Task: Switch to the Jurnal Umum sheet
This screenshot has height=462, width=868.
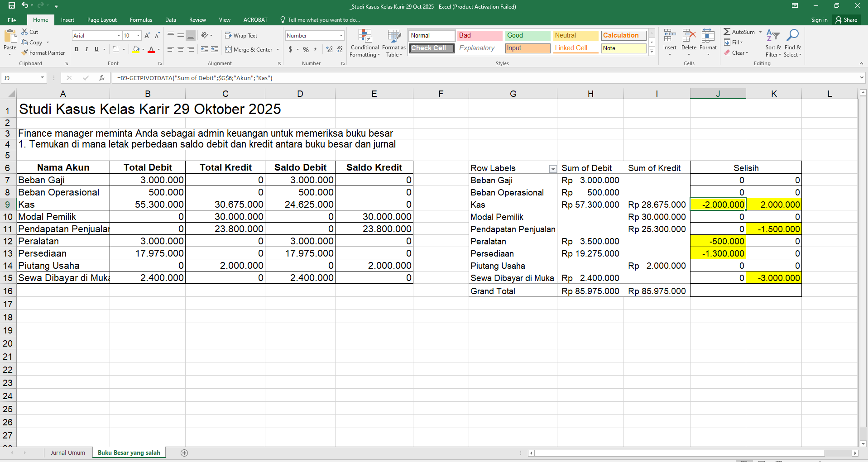Action: 67,453
